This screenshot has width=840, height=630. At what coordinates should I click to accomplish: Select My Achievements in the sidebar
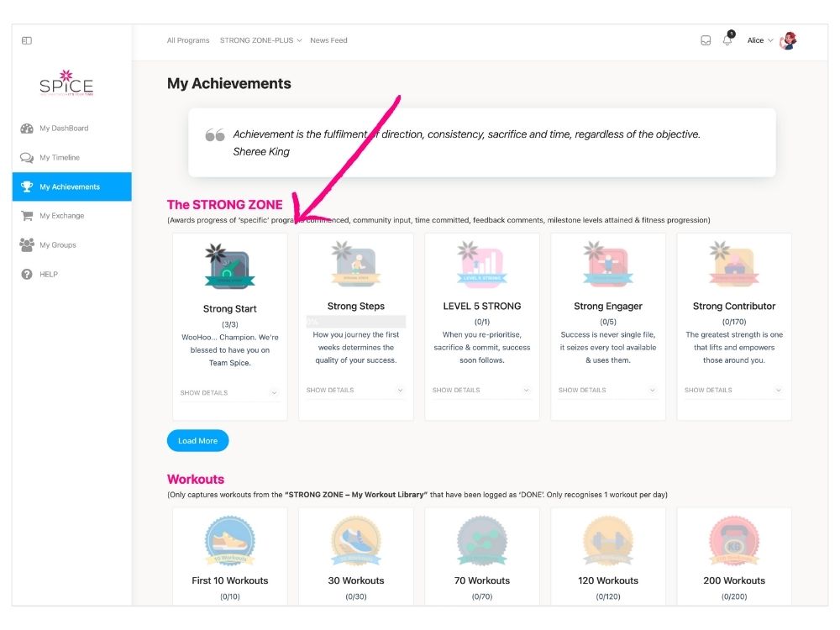pyautogui.click(x=71, y=187)
